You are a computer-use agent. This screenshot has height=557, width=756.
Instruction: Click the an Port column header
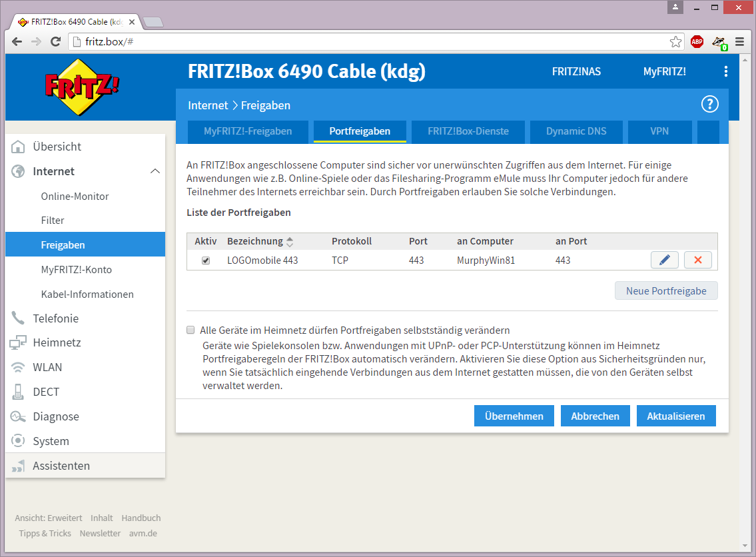click(571, 241)
